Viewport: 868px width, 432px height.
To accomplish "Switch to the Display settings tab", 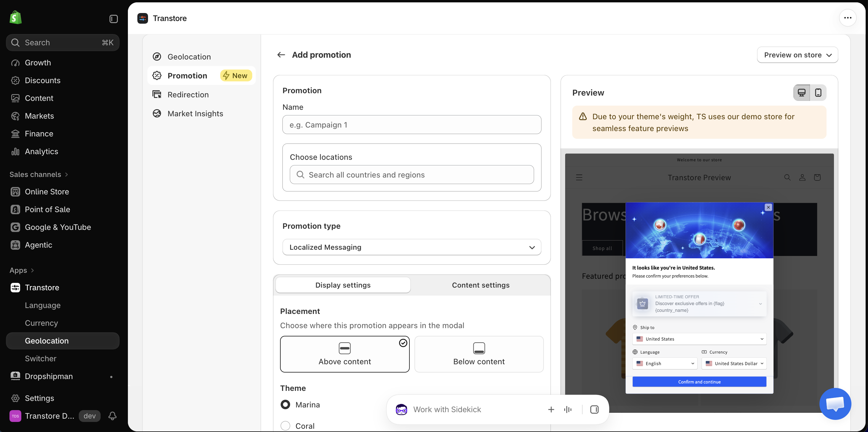I will point(343,285).
